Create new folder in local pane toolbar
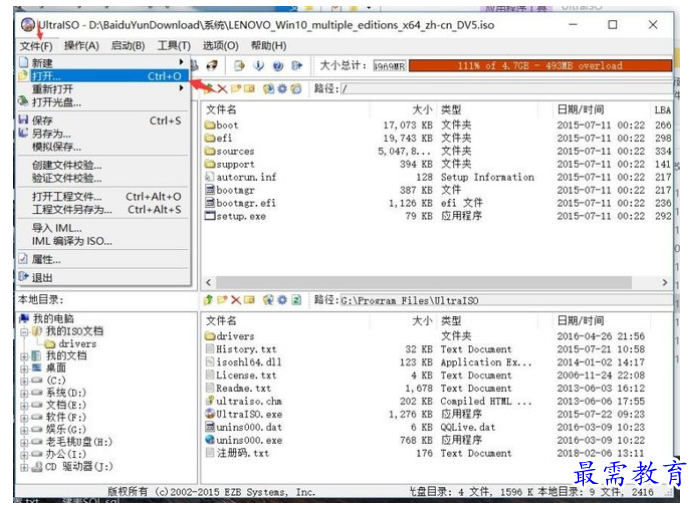695x505 pixels. click(222, 300)
